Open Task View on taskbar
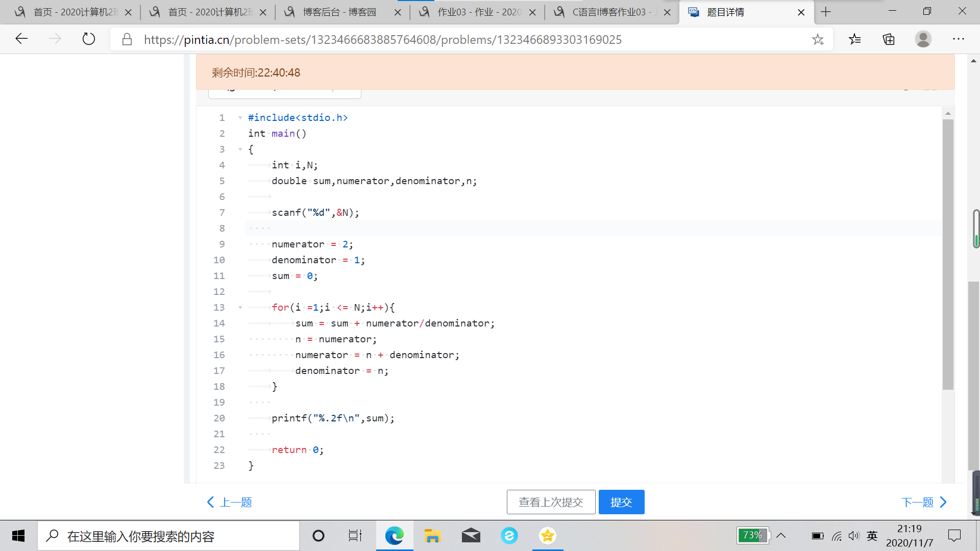Viewport: 980px width, 551px height. 355,536
